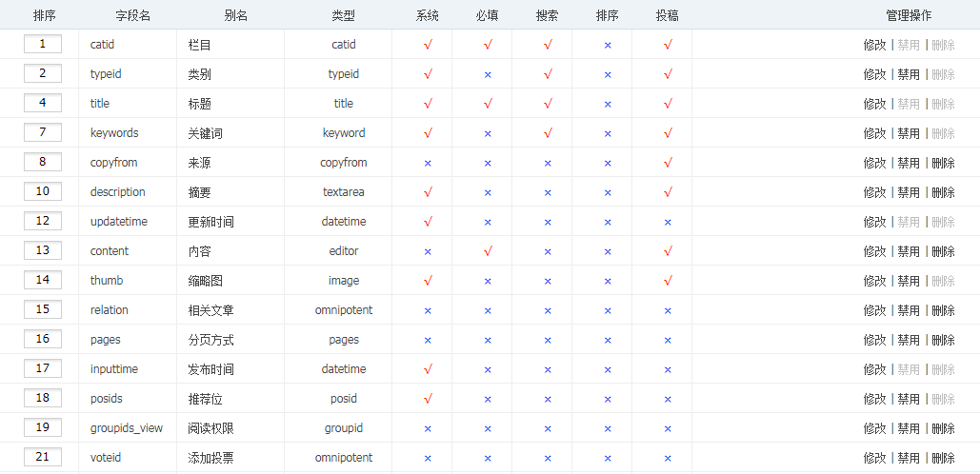The image size is (980, 474).
Task: Delete the voteid field with 删除
Action: click(x=943, y=458)
